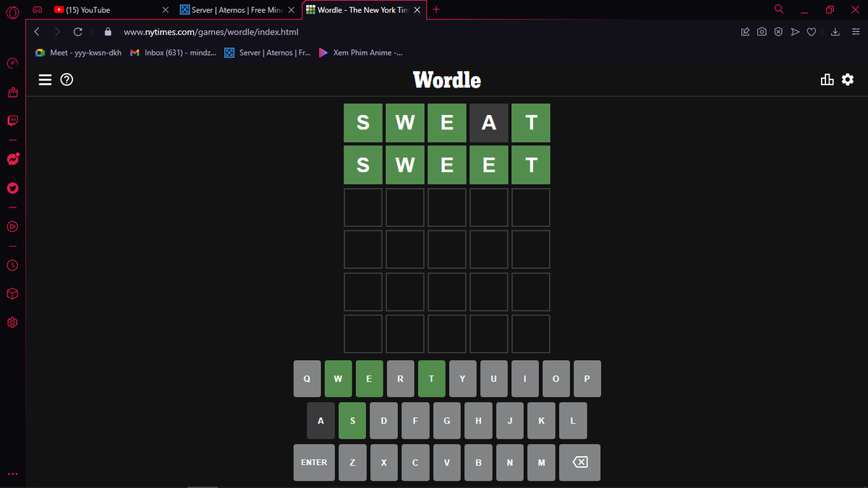
Task: Open the Player panel in the sidebar
Action: [x=12, y=226]
